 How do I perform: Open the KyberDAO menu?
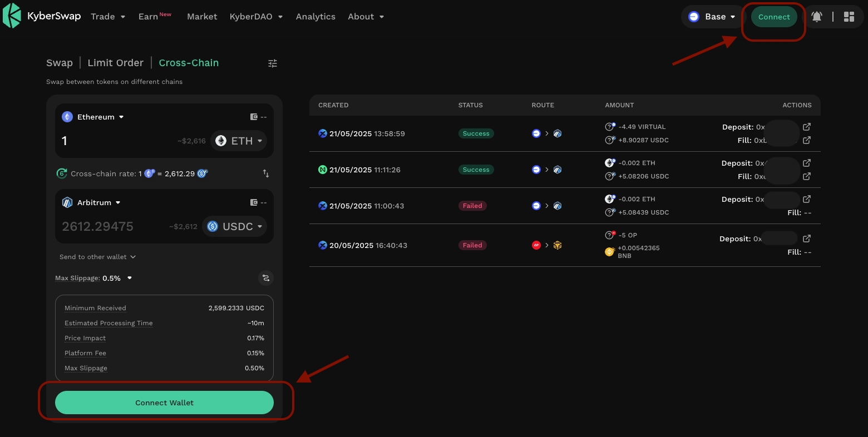[x=256, y=17]
